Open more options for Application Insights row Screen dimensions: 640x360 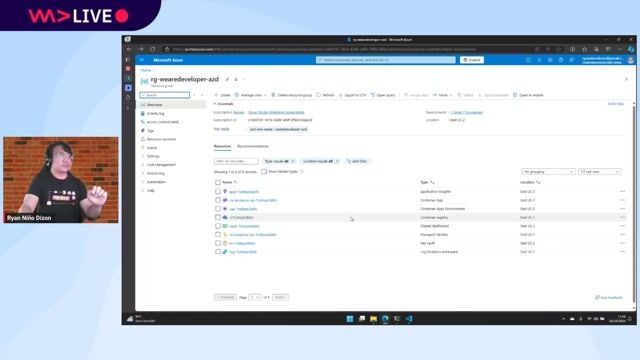622,191
